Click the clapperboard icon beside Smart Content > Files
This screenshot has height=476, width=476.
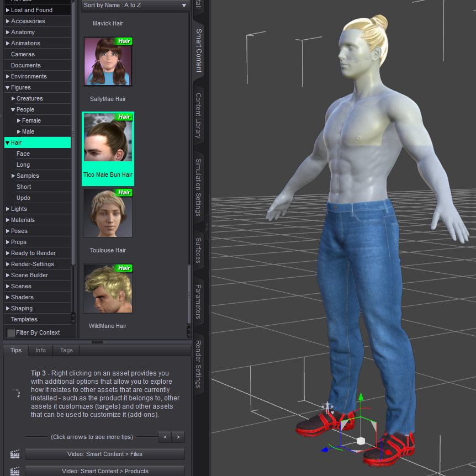pos(15,454)
